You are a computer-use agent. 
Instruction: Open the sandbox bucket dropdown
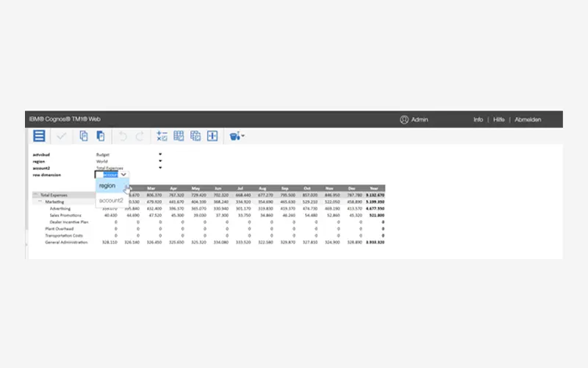pos(237,136)
